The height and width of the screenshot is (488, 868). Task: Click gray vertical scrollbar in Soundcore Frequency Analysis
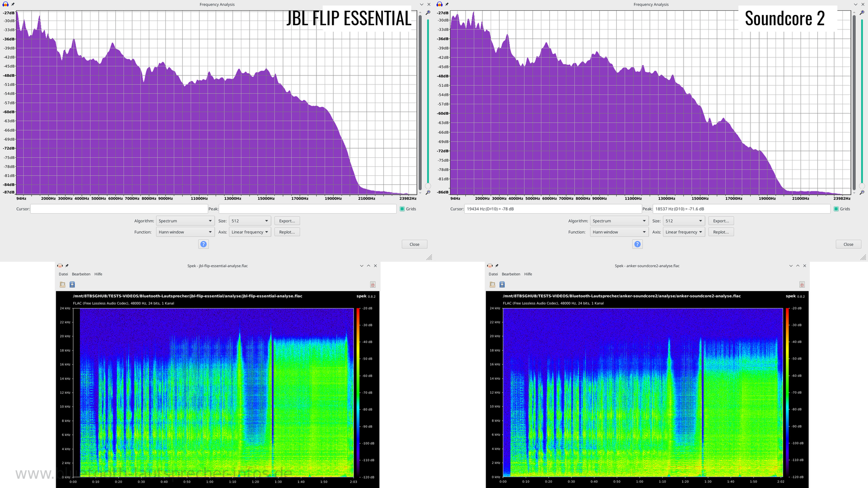(x=854, y=102)
